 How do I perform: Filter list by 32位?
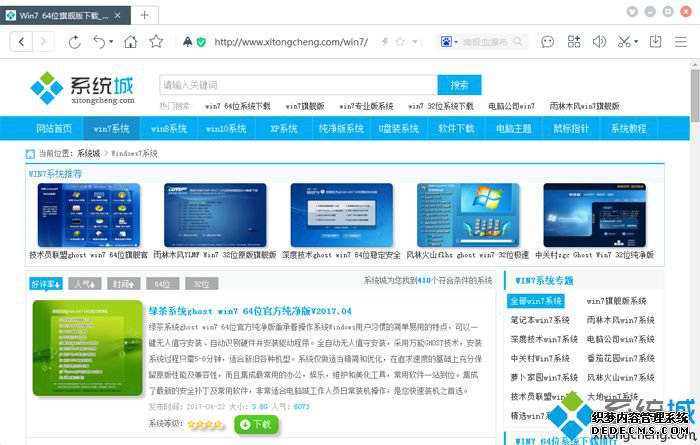pyautogui.click(x=201, y=283)
